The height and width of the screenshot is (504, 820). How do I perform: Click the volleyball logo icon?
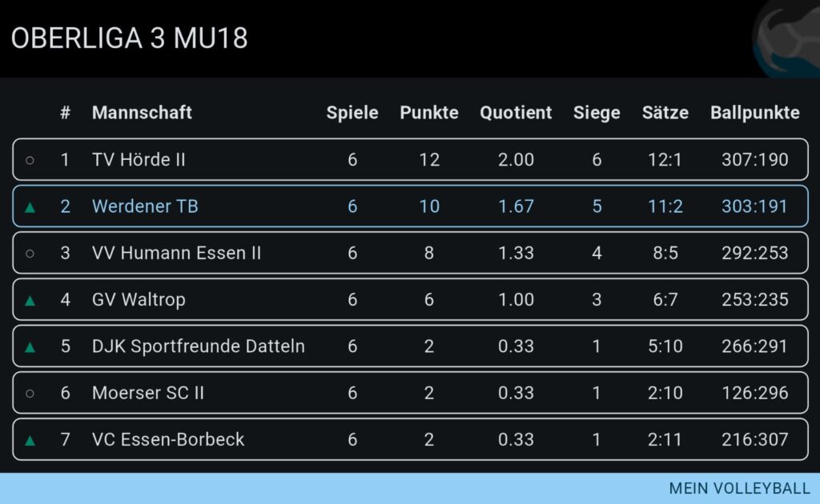tap(787, 40)
